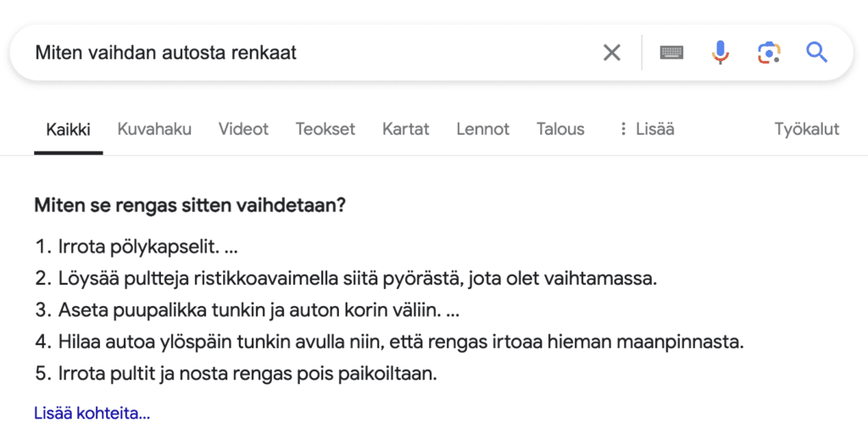Image resolution: width=868 pixels, height=439 pixels.
Task: Open the Työkalut search tools
Action: (x=806, y=129)
